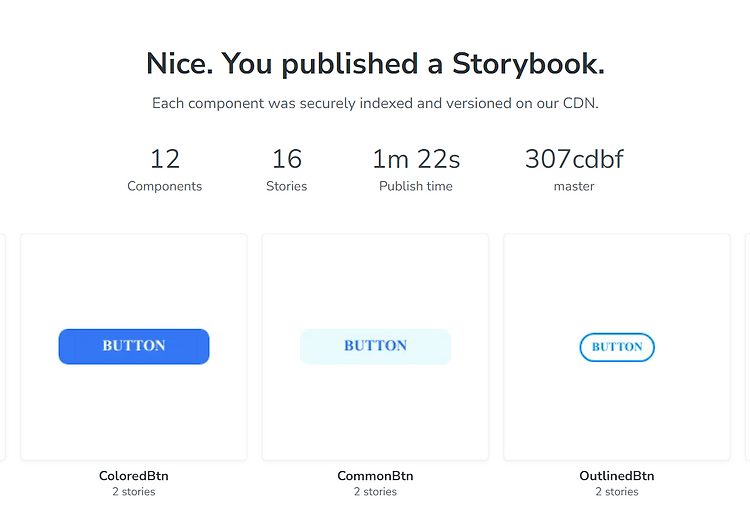Select the OutlinedBtn component name

617,476
